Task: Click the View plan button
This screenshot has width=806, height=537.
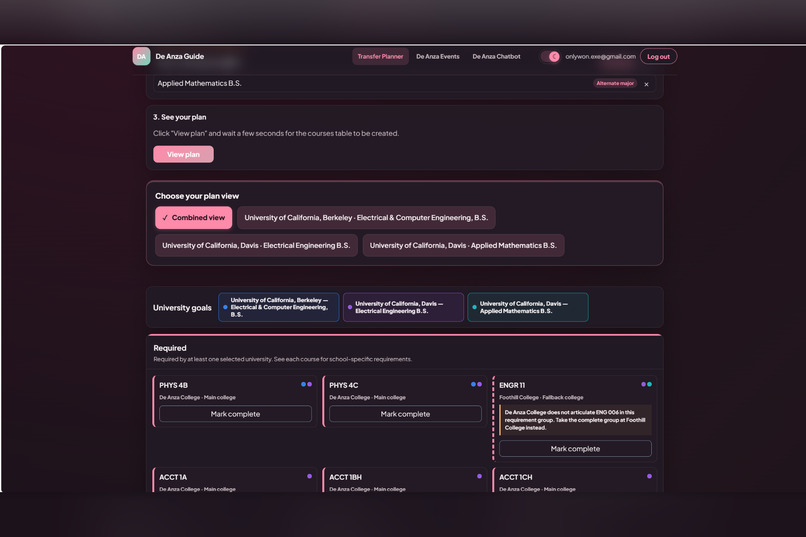Action: point(184,154)
